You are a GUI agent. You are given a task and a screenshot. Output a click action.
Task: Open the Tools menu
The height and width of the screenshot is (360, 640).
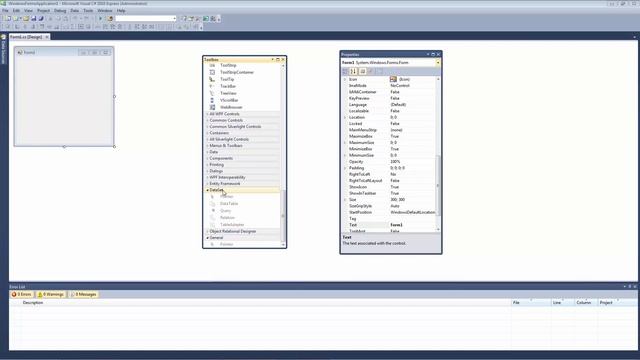pos(88,11)
